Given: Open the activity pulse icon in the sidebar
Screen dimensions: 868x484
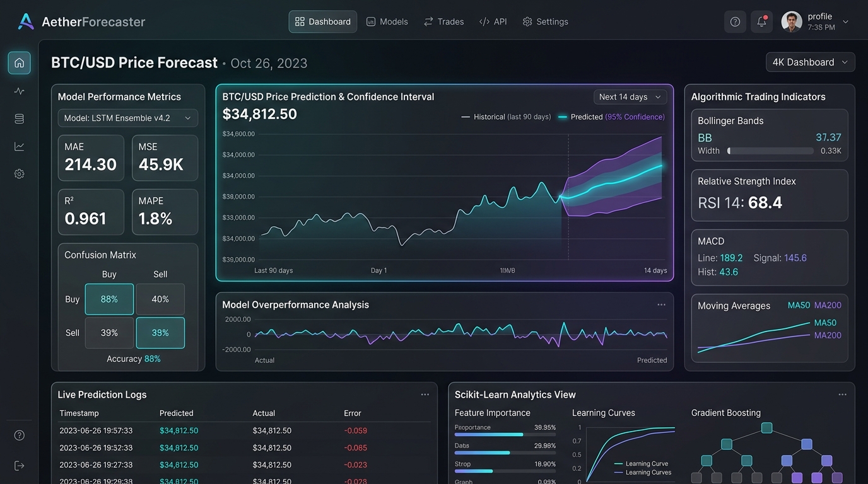Looking at the screenshot, I should (x=20, y=91).
